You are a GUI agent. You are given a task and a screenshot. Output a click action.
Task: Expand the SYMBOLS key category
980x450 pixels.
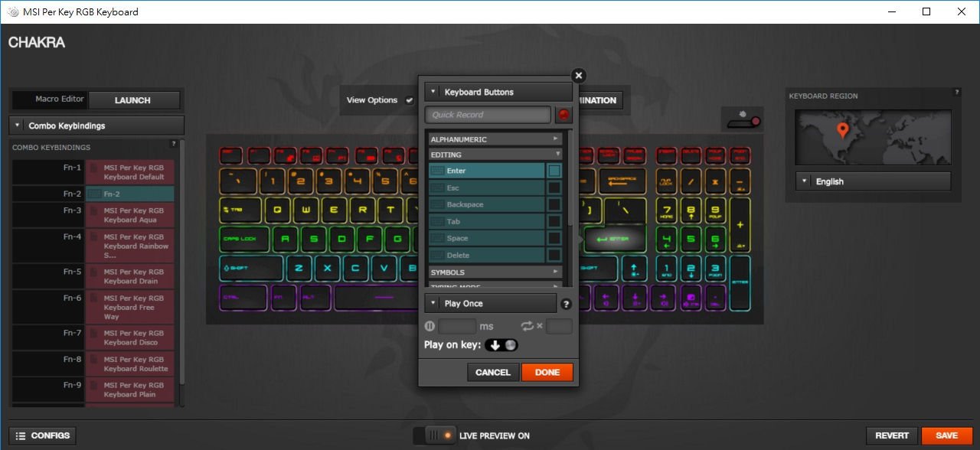coord(495,272)
